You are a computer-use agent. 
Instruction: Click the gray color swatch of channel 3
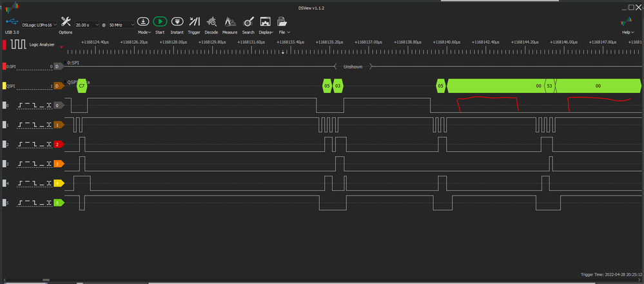coord(5,163)
